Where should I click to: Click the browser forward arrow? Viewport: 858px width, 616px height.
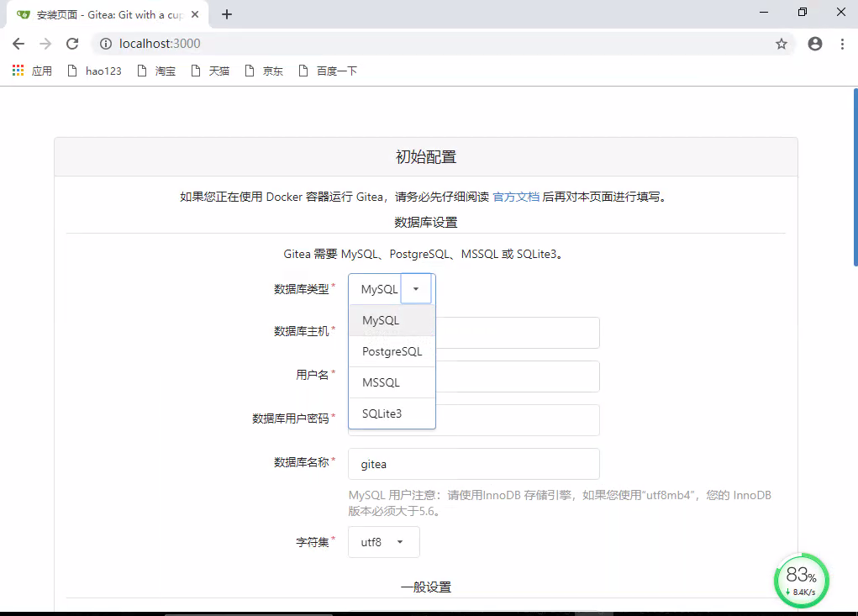(x=45, y=44)
